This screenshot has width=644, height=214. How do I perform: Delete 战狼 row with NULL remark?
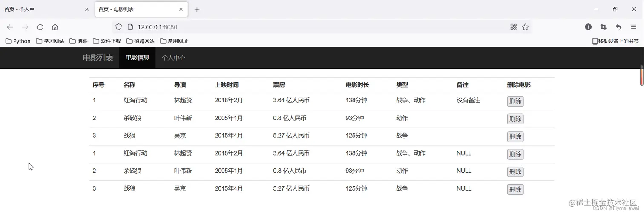tap(515, 190)
